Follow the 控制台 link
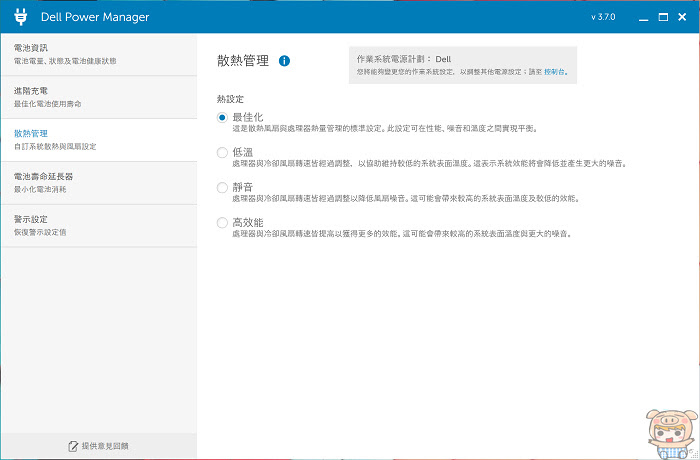The height and width of the screenshot is (460, 700). (555, 71)
